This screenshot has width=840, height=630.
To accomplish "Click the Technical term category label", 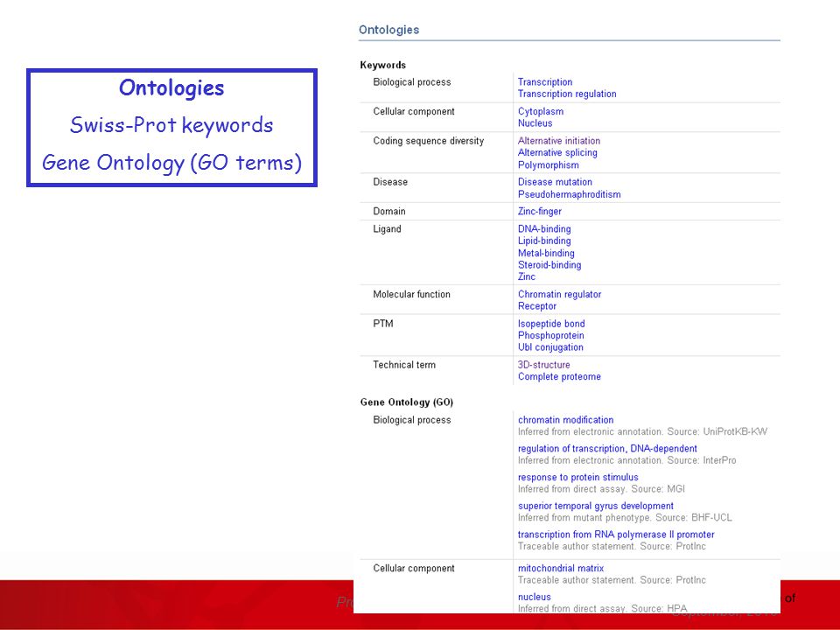I will [x=404, y=366].
